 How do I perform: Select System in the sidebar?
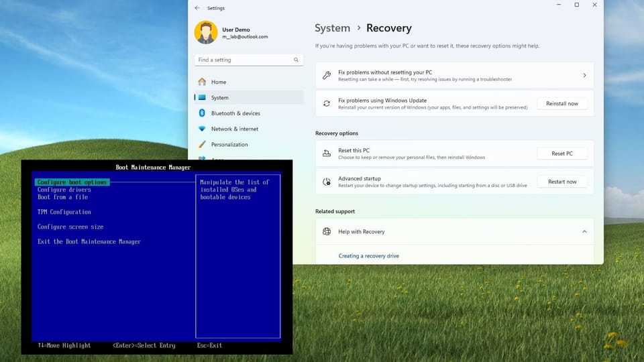coord(248,98)
